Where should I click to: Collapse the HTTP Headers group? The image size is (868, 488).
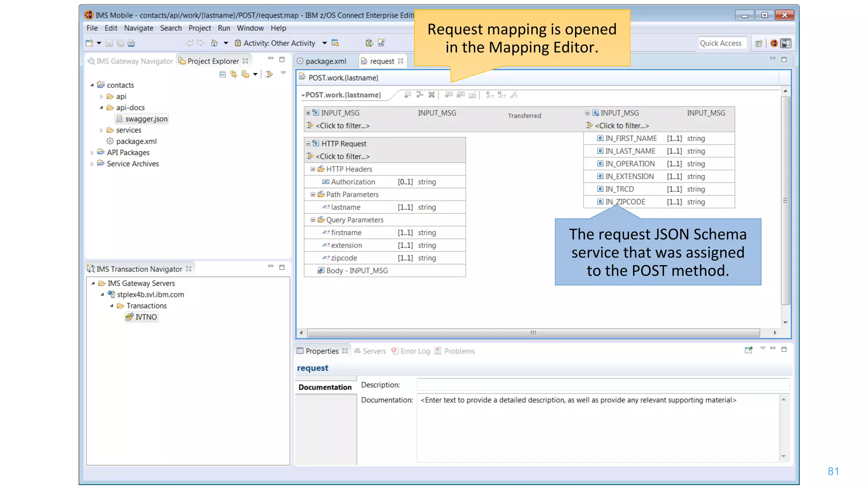(313, 169)
